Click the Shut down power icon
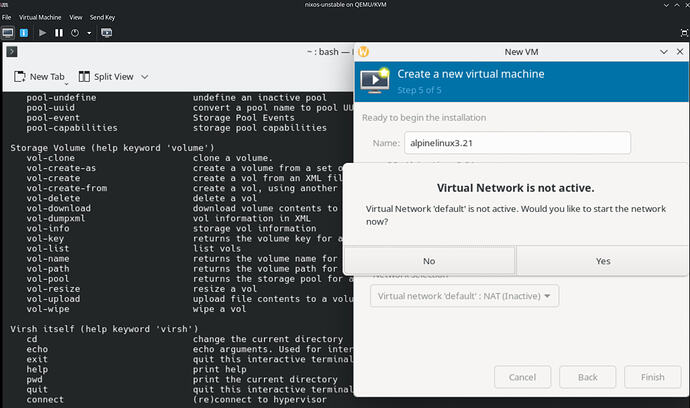 pyautogui.click(x=75, y=33)
